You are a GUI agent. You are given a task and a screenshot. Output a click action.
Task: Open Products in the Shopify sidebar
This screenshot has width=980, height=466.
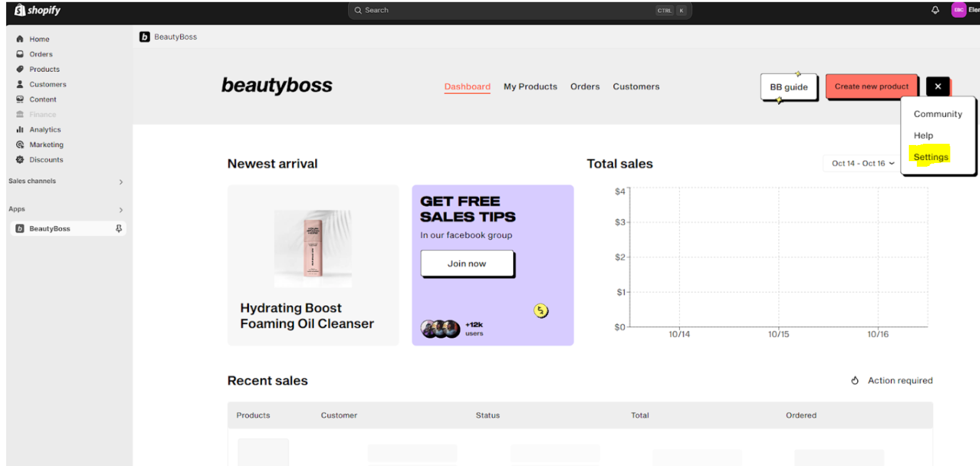[45, 69]
